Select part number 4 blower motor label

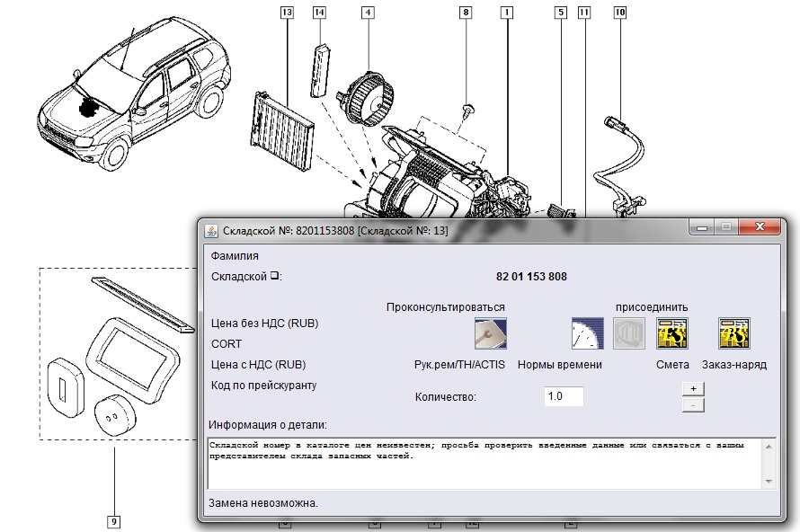point(368,13)
